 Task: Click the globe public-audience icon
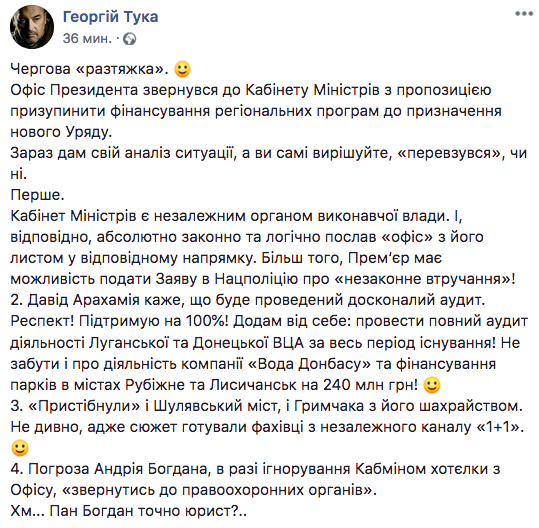pos(130,39)
